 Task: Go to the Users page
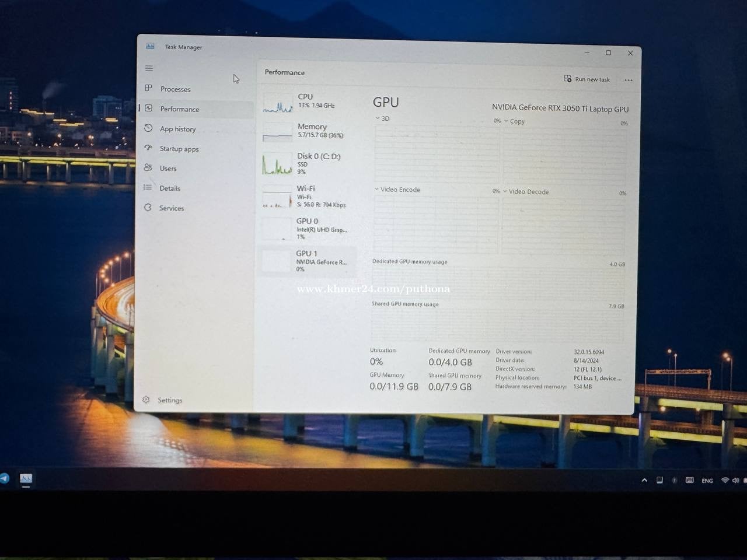167,169
